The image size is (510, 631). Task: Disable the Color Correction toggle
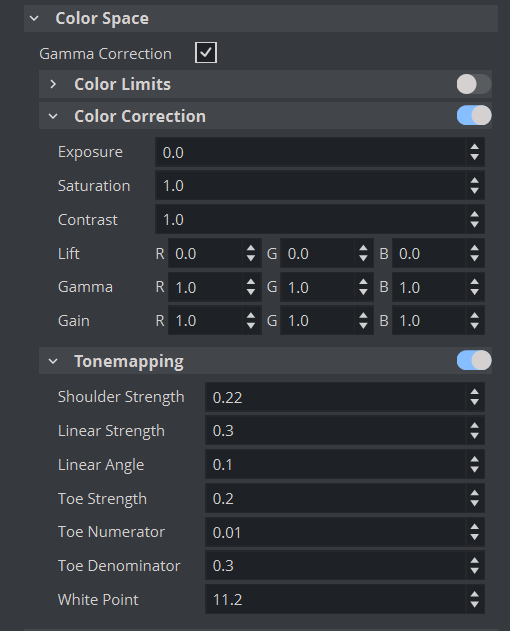pyautogui.click(x=474, y=115)
